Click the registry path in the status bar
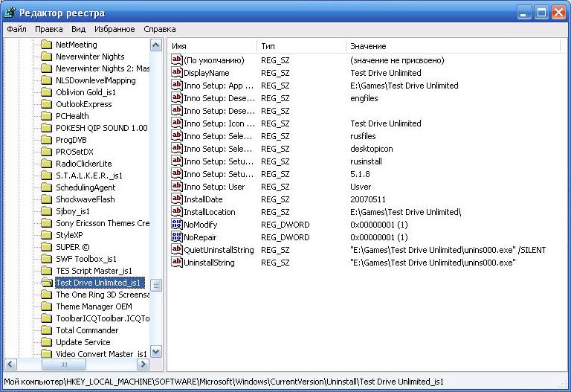Screen dimensions: 571x392 click(224, 382)
